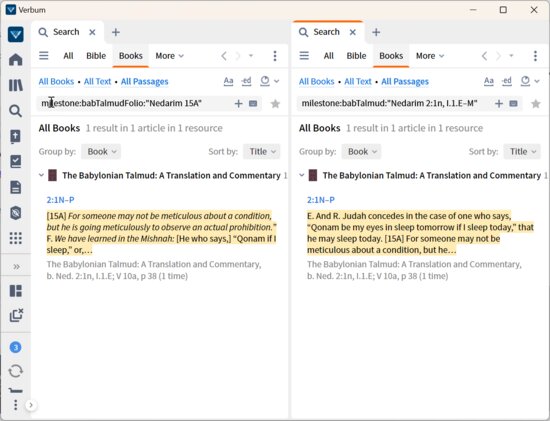This screenshot has height=421, width=550.
Task: Go back in right panel history
Action: (484, 56)
